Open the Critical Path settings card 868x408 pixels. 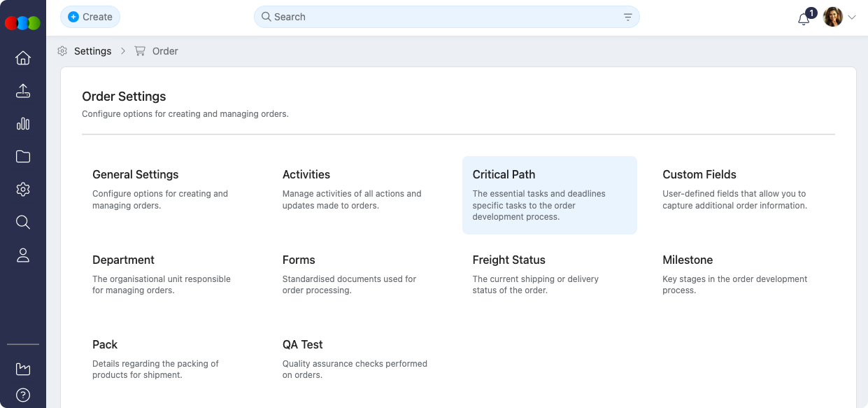(x=549, y=195)
